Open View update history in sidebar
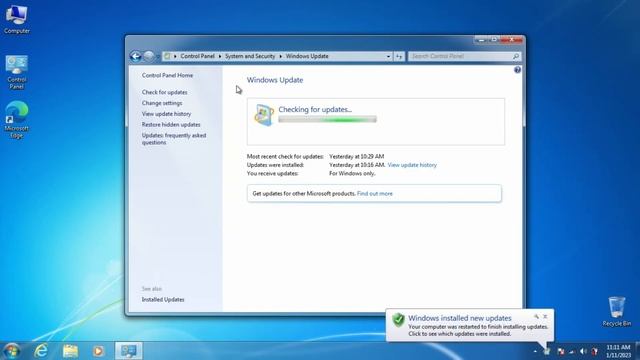 tap(166, 114)
